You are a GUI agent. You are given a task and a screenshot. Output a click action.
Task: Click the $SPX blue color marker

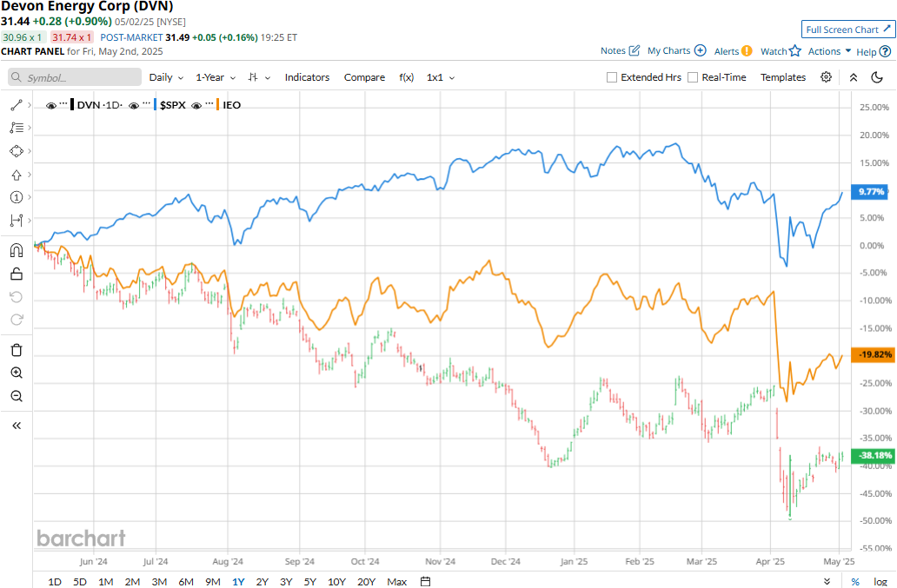pyautogui.click(x=156, y=105)
